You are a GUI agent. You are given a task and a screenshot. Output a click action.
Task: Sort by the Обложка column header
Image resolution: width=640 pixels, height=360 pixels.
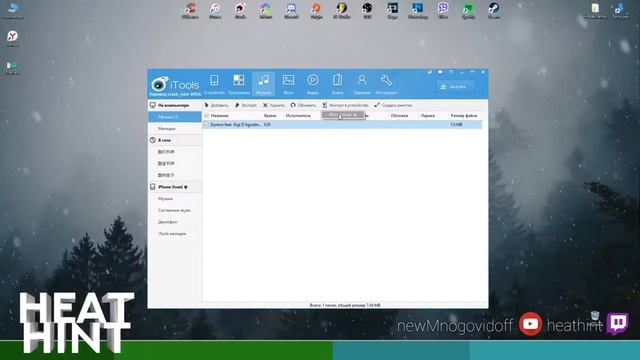pos(399,116)
